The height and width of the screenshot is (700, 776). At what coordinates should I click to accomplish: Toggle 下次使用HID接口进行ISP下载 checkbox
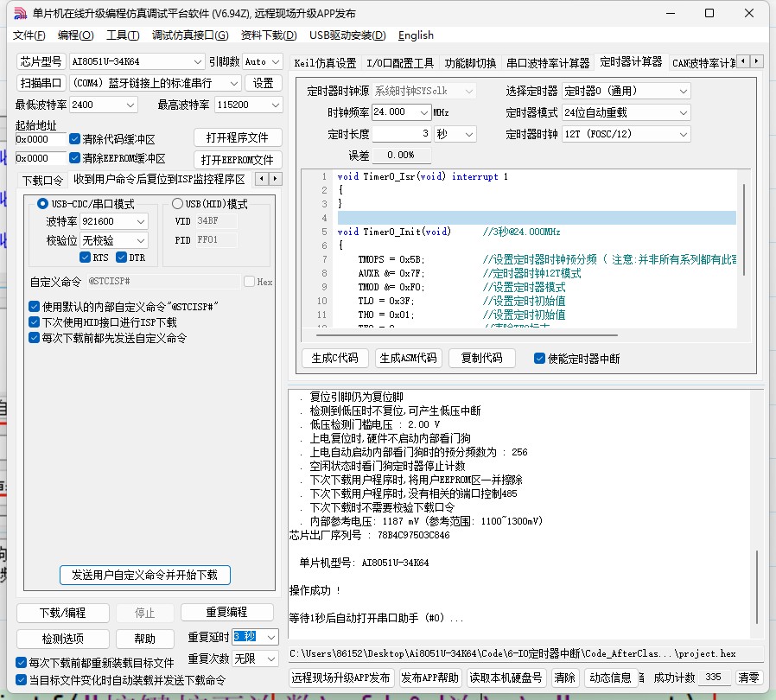(35, 322)
